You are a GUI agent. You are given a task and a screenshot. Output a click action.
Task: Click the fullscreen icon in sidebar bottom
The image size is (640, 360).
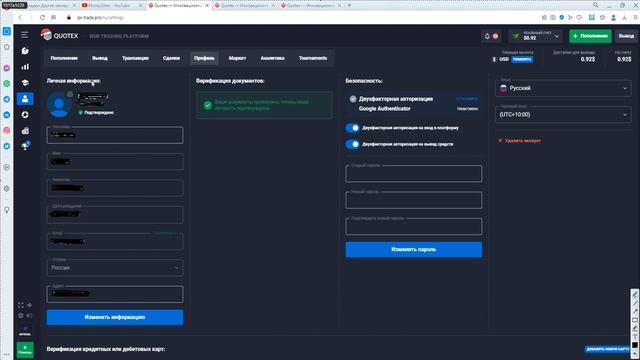tap(20, 305)
